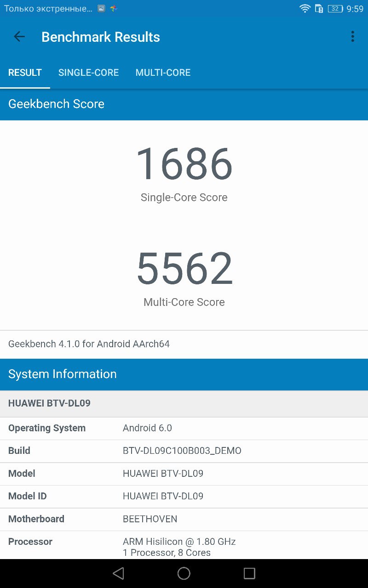Tap the Android back navigation button
368x588 pixels.
(118, 573)
